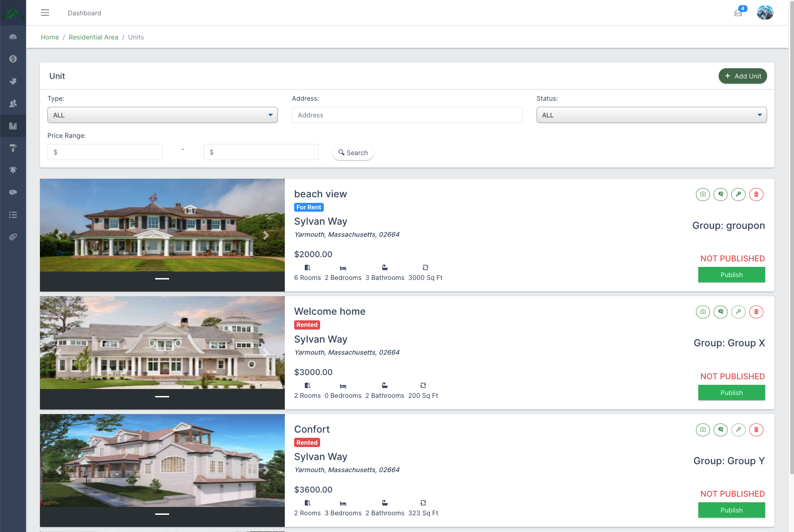Focus the minimum price range field

click(x=105, y=152)
